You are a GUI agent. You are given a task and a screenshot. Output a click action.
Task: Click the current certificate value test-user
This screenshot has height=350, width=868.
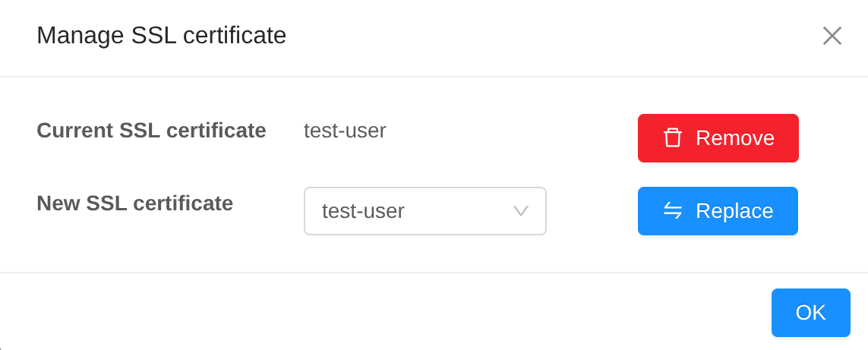click(345, 131)
